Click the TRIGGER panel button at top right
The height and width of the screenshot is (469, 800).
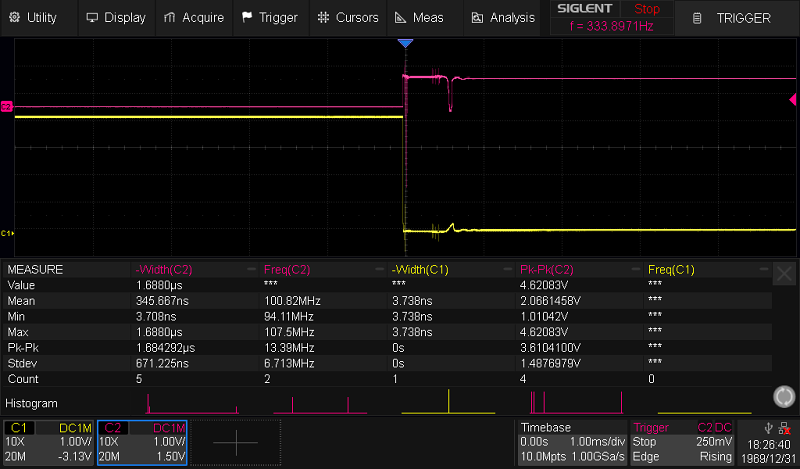(x=736, y=18)
